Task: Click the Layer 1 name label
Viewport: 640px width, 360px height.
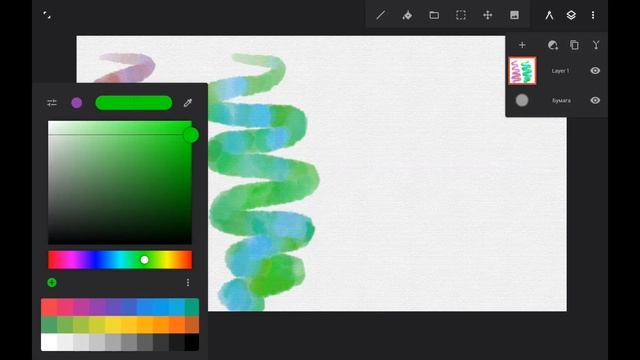Action: 560,71
